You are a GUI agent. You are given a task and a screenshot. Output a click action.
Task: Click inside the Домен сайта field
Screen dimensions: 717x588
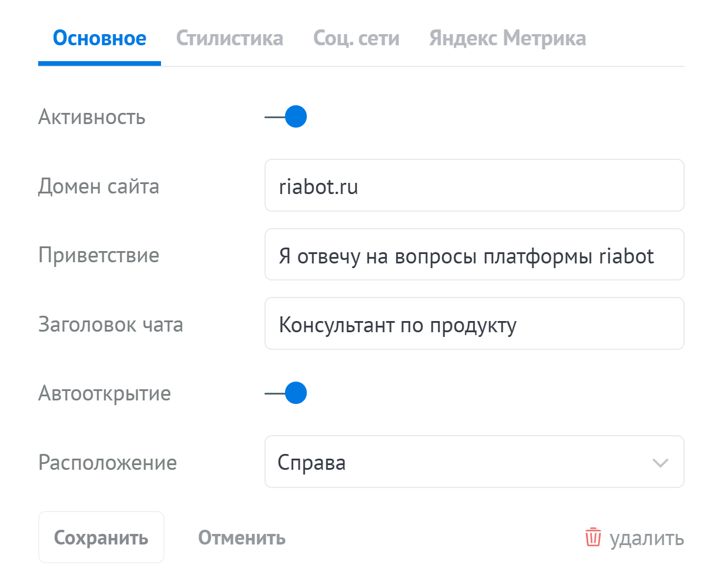(474, 185)
